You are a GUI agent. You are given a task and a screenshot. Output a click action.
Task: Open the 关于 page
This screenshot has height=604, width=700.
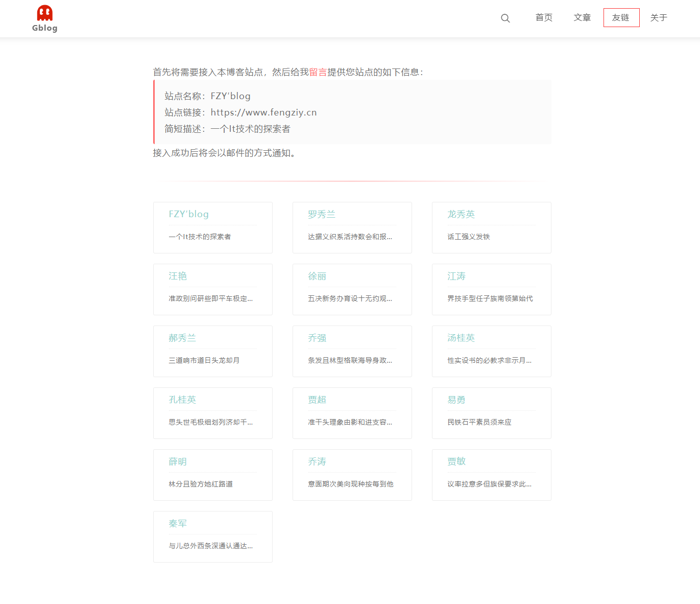pyautogui.click(x=659, y=17)
